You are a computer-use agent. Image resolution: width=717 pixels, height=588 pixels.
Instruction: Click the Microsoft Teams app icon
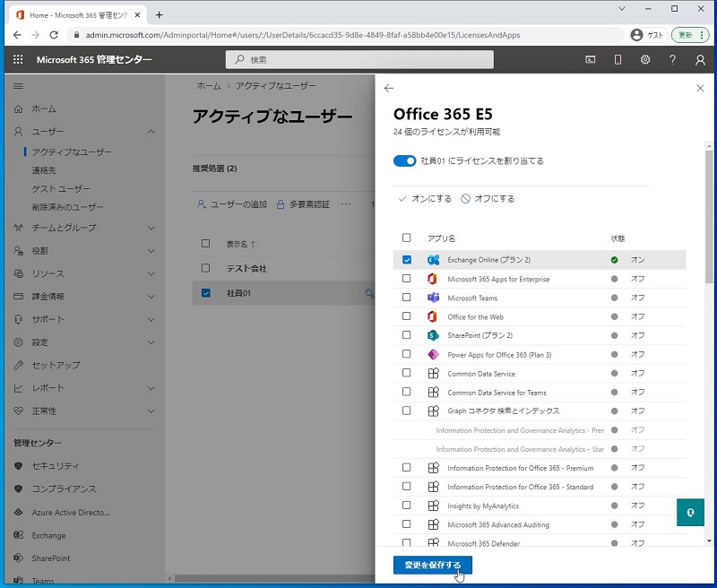(433, 298)
